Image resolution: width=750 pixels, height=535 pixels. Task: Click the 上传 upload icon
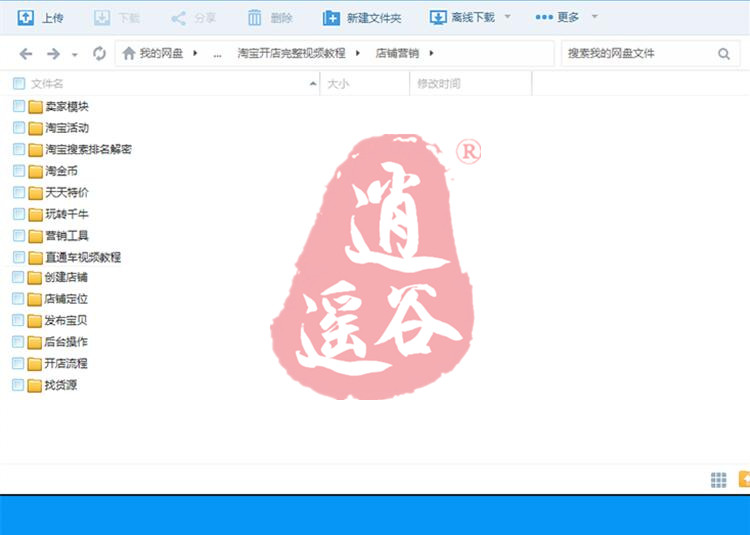25,18
